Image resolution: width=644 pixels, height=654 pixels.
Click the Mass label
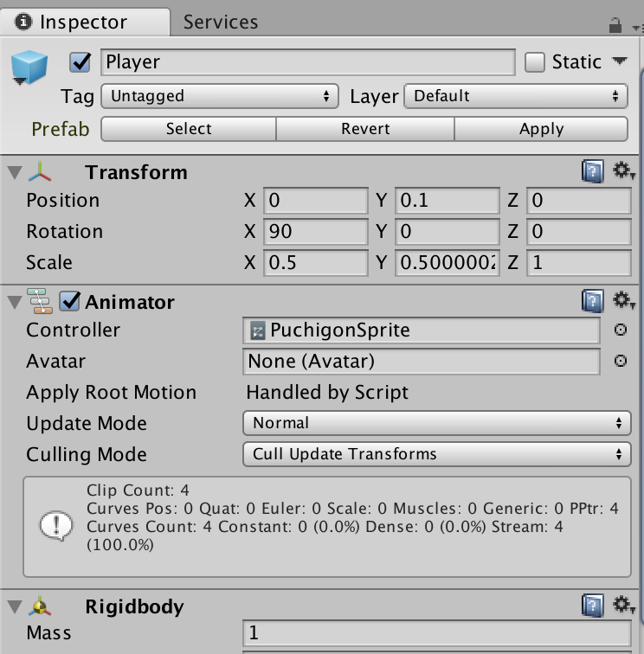pyautogui.click(x=48, y=633)
